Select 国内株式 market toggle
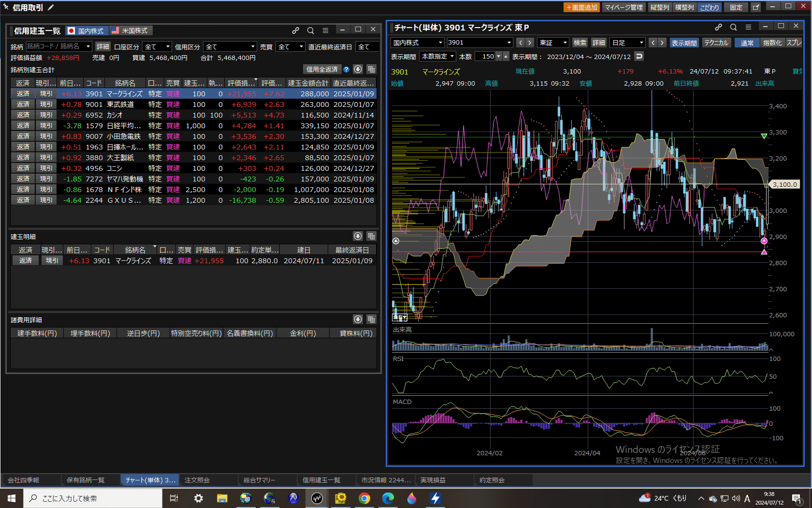 coord(86,30)
